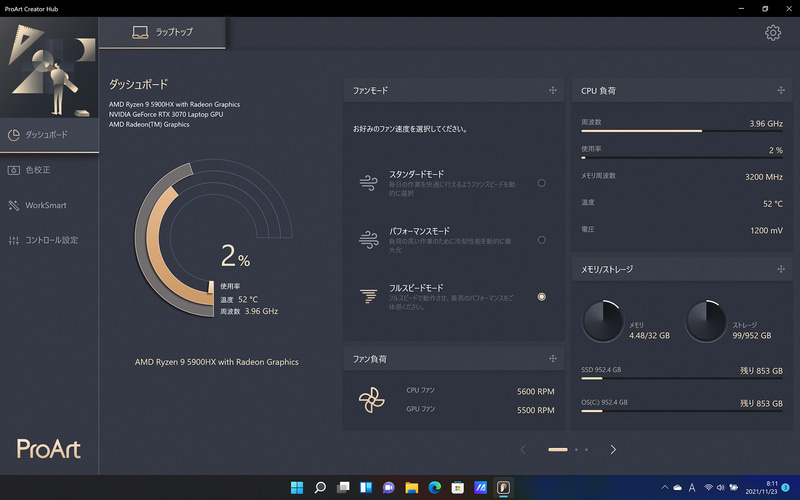Image resolution: width=800 pixels, height=500 pixels.
Task: Click the メモリ usage dial
Action: coord(603,321)
